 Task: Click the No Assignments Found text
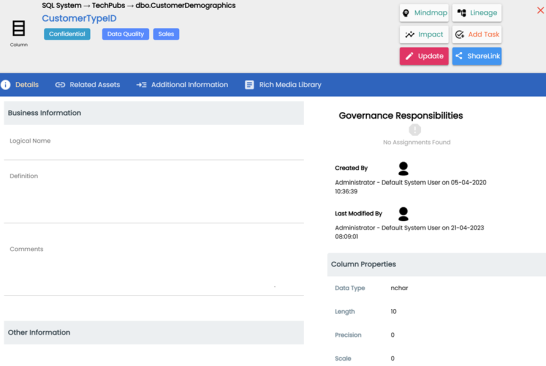click(416, 142)
